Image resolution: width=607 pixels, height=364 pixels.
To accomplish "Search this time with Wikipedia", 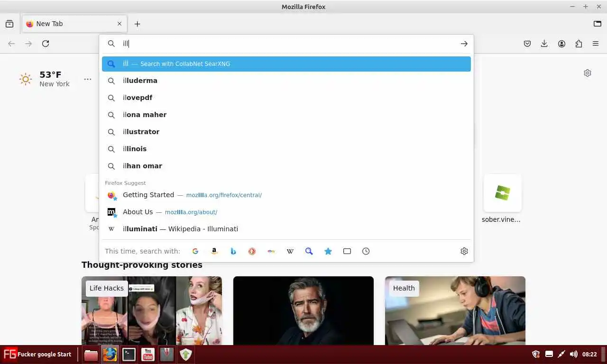I will point(290,251).
